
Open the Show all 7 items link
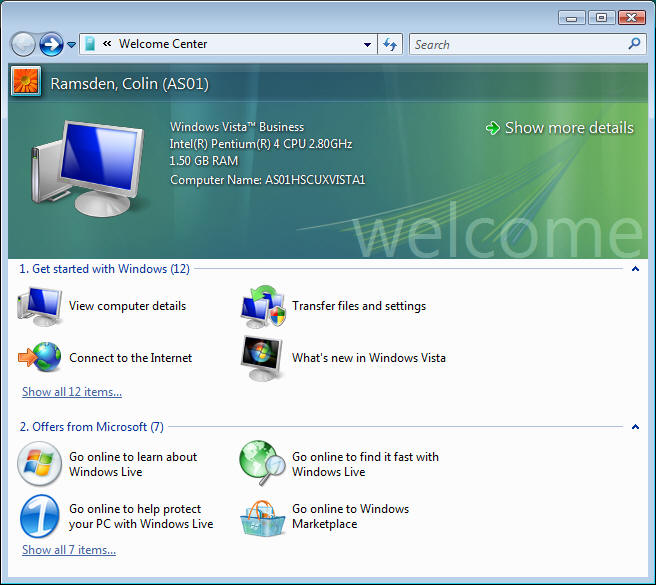[x=69, y=550]
